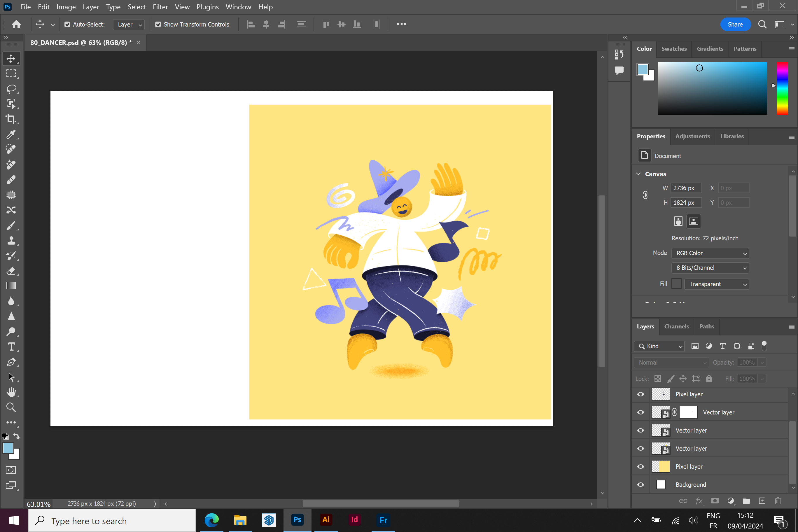
Task: Select the Crop tool
Action: point(11,119)
